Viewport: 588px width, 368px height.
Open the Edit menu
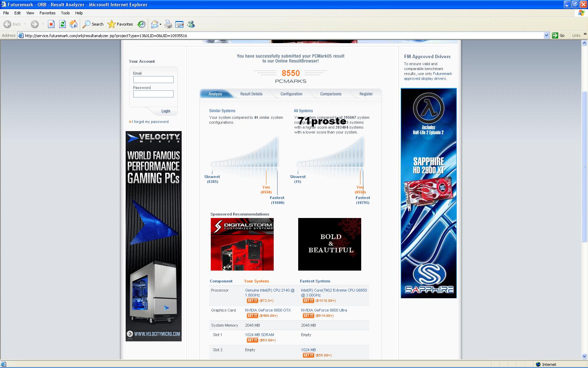pyautogui.click(x=17, y=13)
